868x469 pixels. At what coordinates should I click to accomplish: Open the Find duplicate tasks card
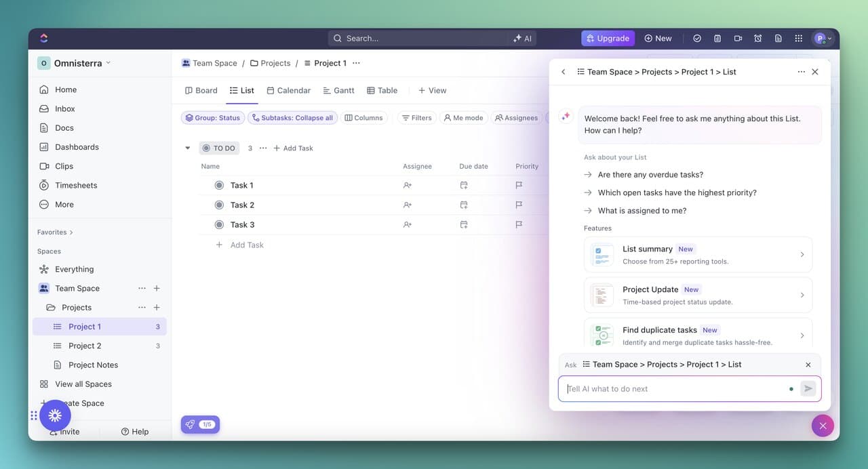point(698,333)
